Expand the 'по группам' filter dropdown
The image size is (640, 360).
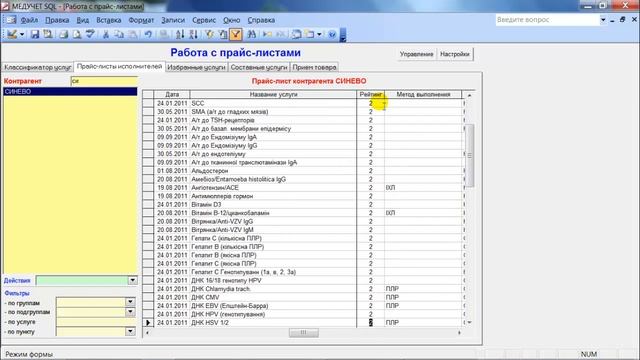click(130, 302)
